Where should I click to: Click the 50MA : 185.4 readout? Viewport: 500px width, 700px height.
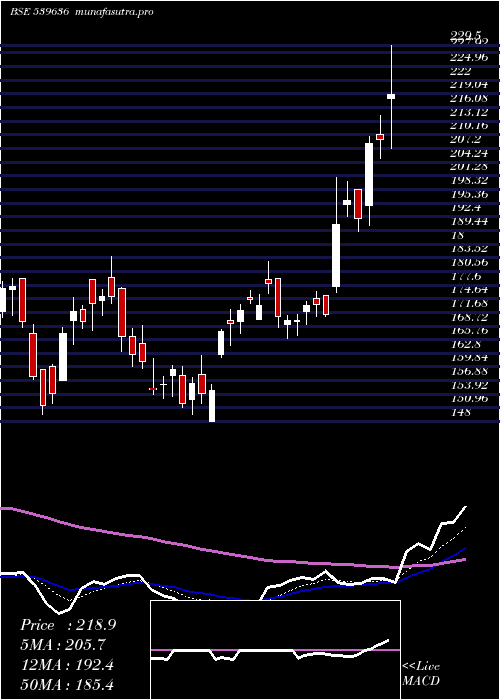point(67,686)
